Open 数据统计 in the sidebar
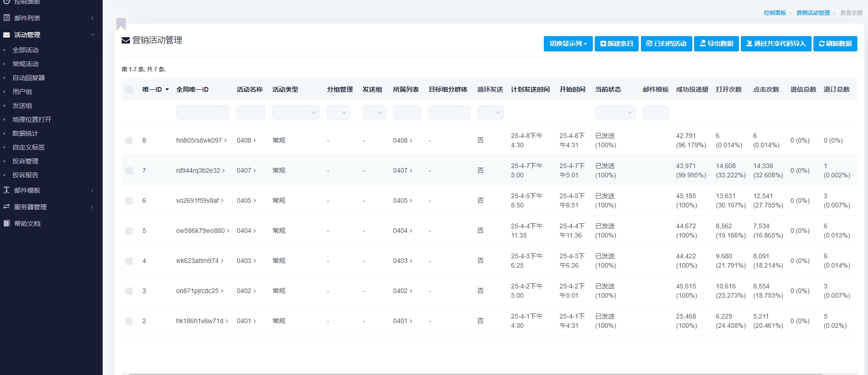The height and width of the screenshot is (375, 868). pos(25,133)
